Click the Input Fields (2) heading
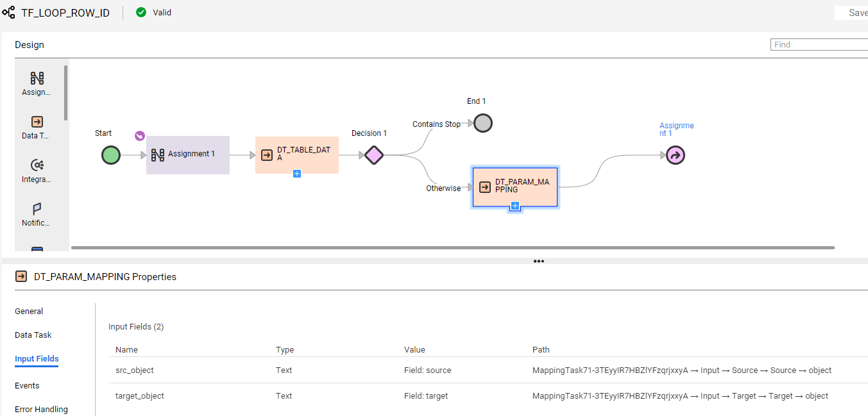The width and height of the screenshot is (868, 416). click(x=136, y=327)
